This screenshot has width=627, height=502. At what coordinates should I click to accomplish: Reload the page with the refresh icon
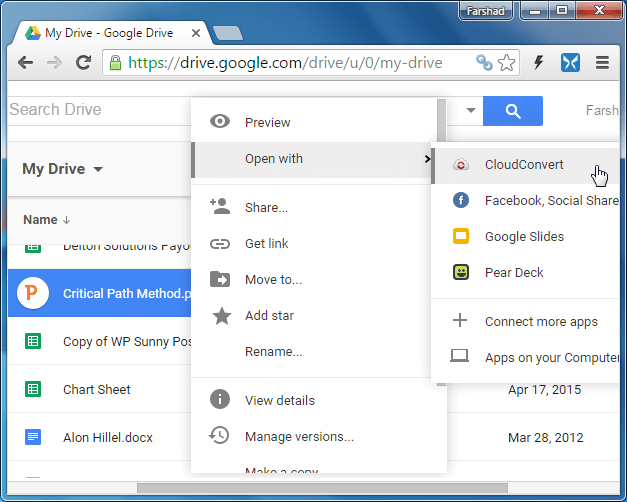(84, 62)
